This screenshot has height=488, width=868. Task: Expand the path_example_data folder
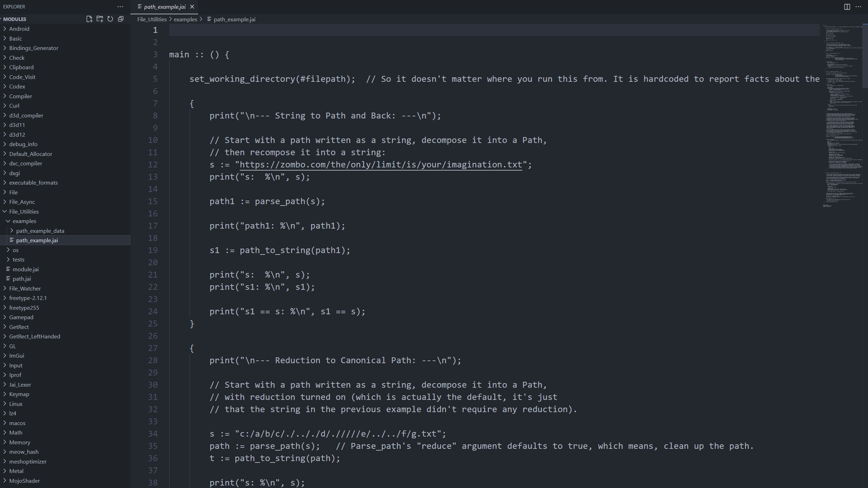point(40,231)
